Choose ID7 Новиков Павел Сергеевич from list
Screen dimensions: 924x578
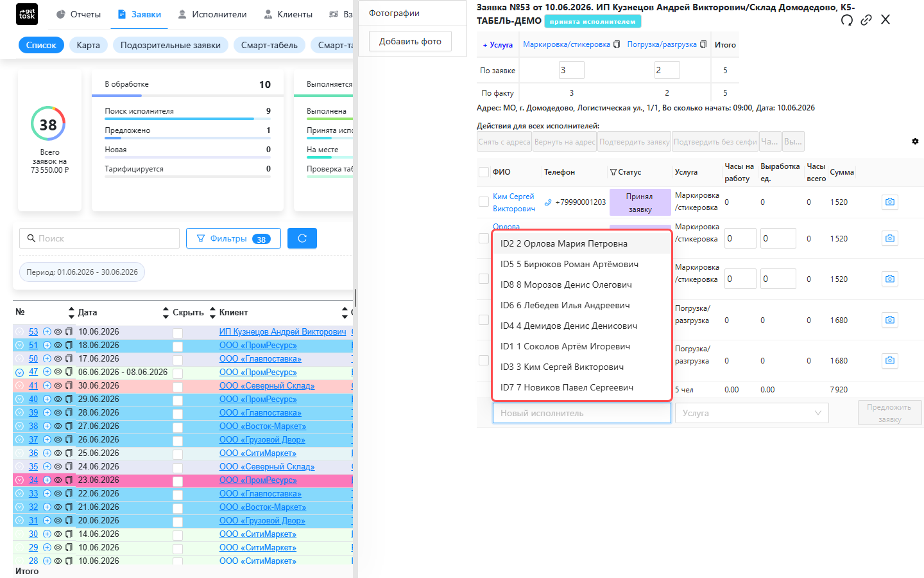coord(582,387)
